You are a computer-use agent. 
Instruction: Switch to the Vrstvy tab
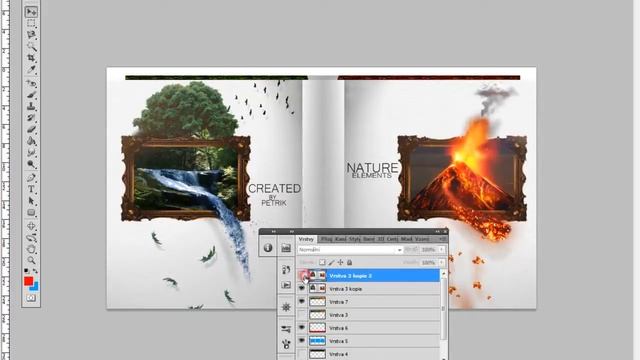(x=306, y=239)
